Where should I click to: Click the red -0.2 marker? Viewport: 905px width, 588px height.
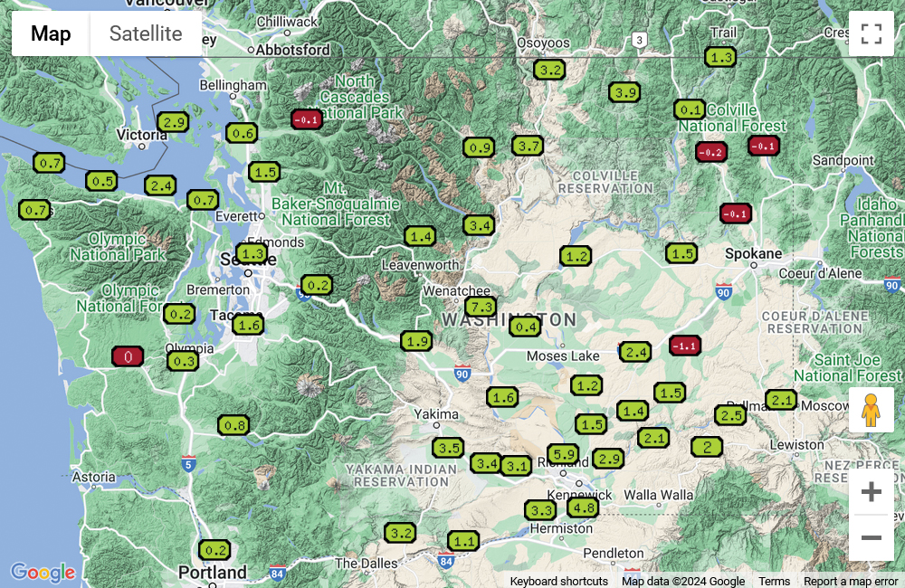tap(710, 152)
